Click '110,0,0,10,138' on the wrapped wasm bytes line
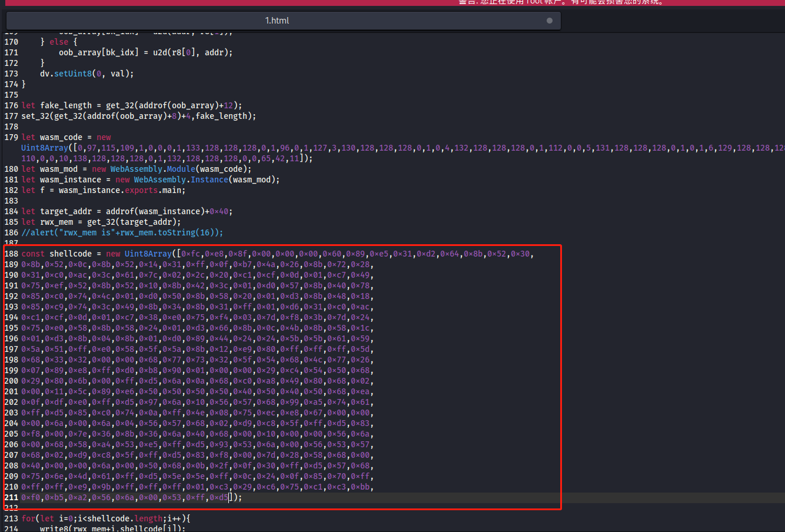Image resolution: width=785 pixels, height=532 pixels. pos(54,158)
